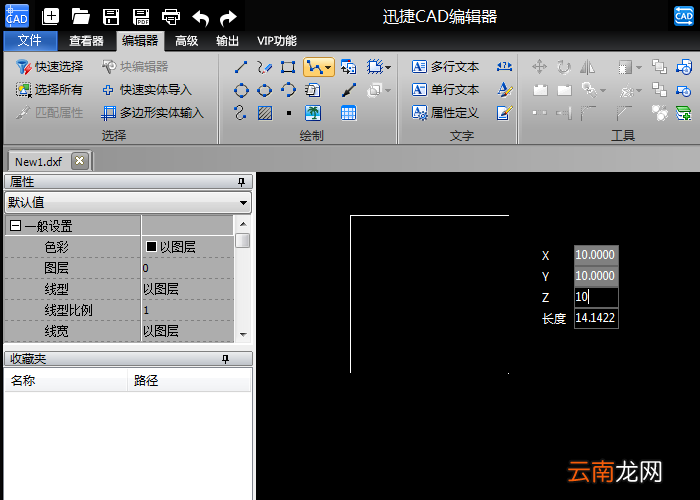Open the VIP功能 tab

coord(277,41)
